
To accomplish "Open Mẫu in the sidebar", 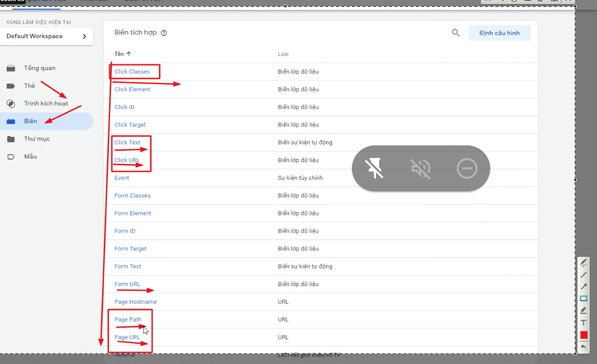I will pos(30,156).
